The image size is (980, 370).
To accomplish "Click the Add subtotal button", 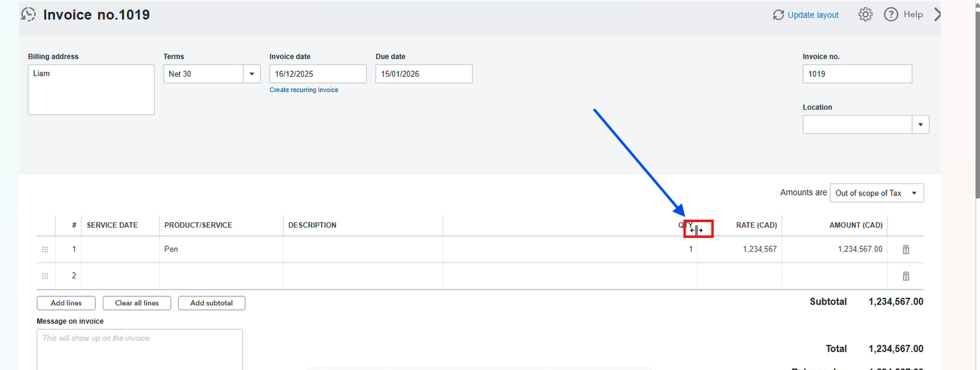I will pos(211,303).
